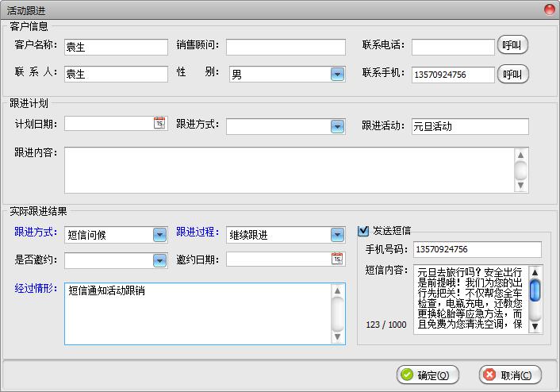The height and width of the screenshot is (392, 560).
Task: Expand the 性别 dropdown
Action: [337, 75]
